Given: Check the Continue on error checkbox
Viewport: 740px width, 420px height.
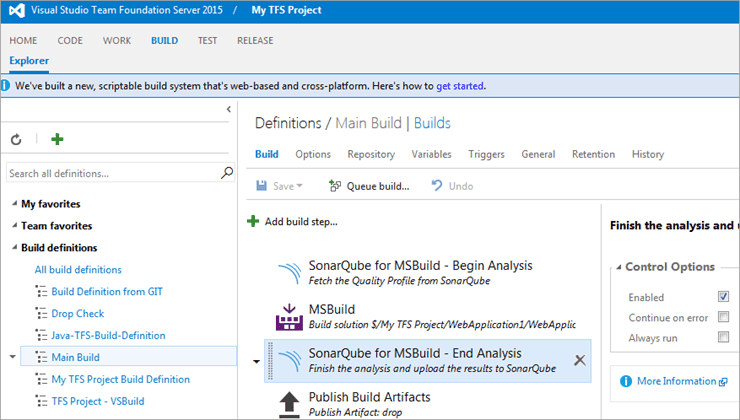Looking at the screenshot, I should tap(723, 317).
